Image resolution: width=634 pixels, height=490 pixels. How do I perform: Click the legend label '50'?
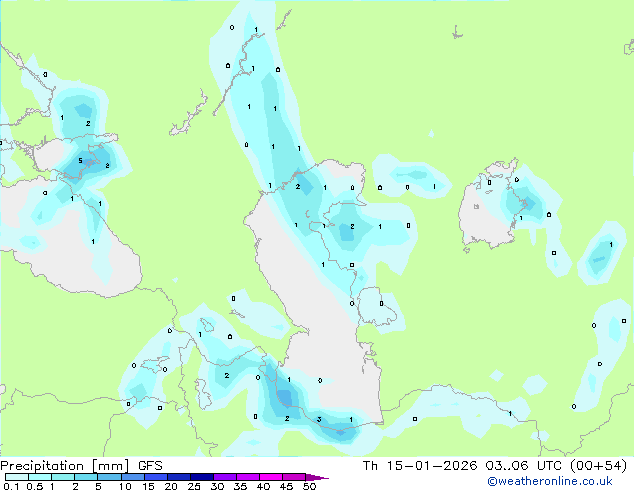click(309, 486)
